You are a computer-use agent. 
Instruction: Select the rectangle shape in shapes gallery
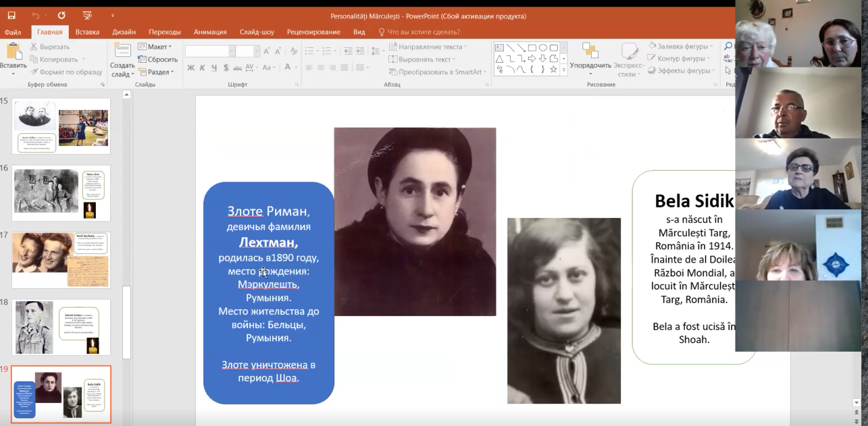(x=532, y=48)
